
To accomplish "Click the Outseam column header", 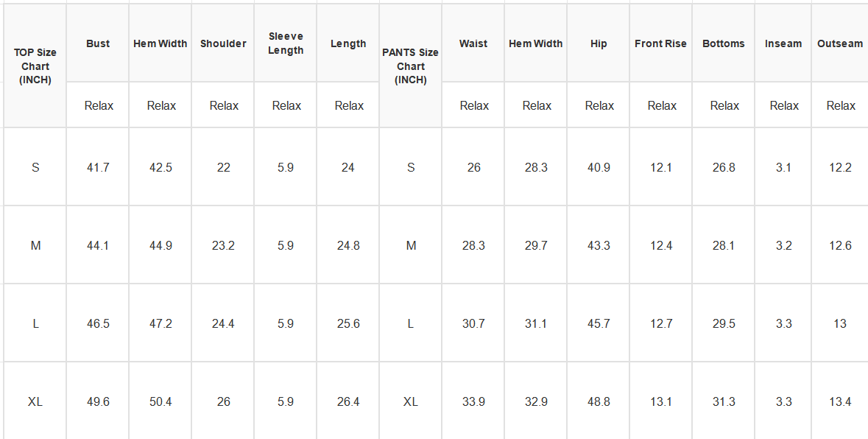I will click(x=840, y=43).
